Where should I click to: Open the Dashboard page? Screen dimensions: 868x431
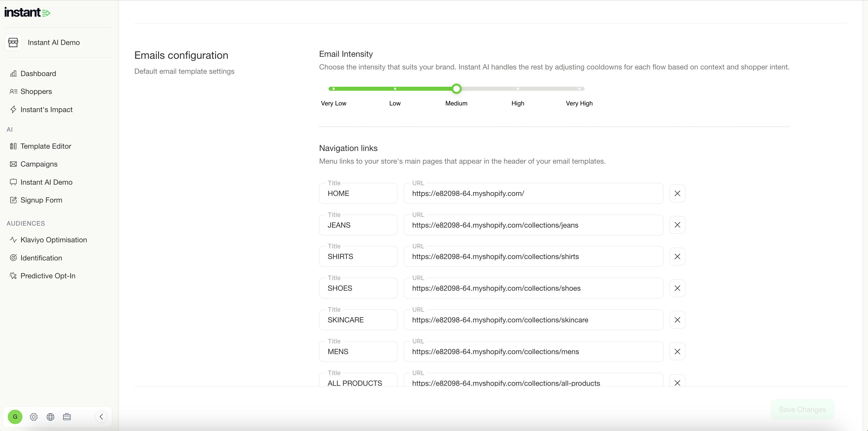(x=38, y=73)
